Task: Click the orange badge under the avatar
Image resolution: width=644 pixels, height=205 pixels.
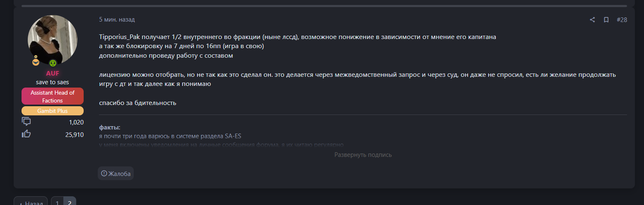Action: [36, 61]
